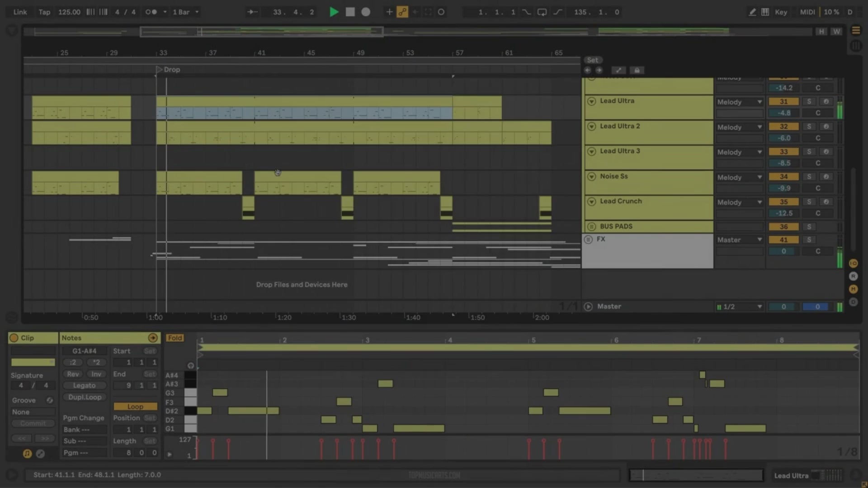This screenshot has height=488, width=868.
Task: Click the Stop transport button
Action: pyautogui.click(x=350, y=12)
